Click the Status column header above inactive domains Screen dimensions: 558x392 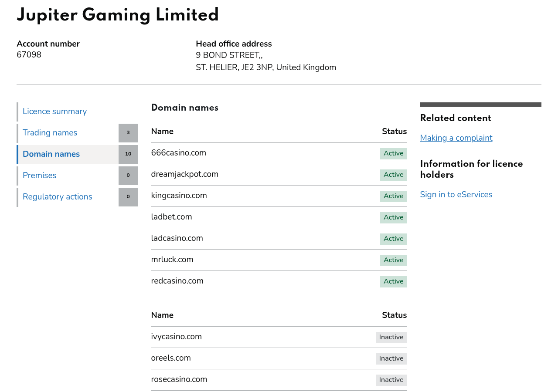click(395, 315)
